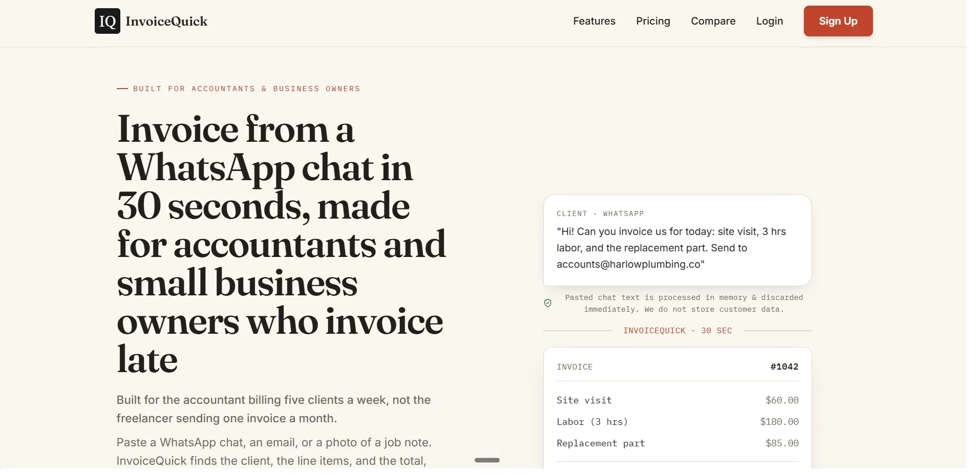This screenshot has width=980, height=474.
Task: Select the 'Replacement part' line item
Action: point(601,443)
